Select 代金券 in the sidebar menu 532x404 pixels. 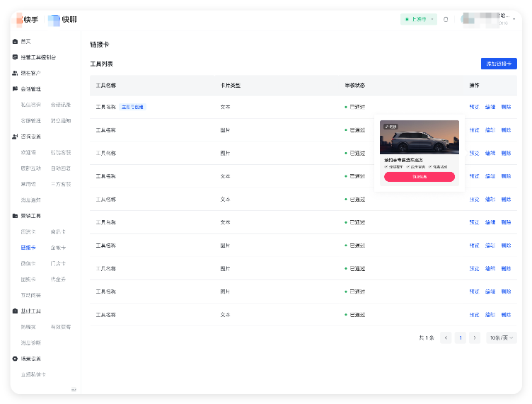click(x=58, y=279)
